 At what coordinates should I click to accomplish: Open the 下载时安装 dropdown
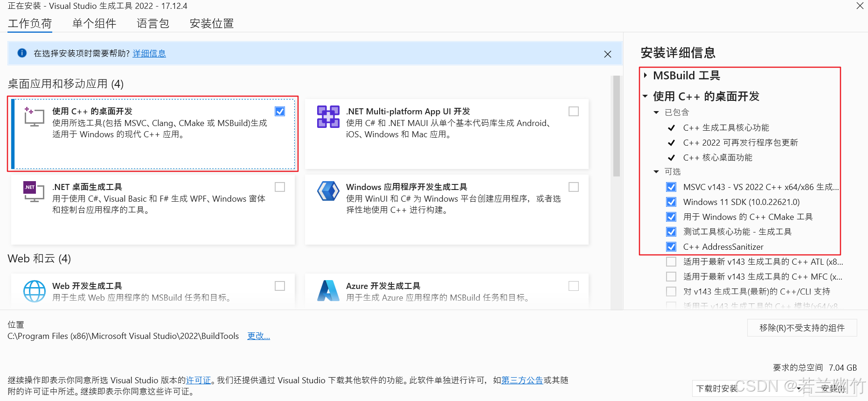(x=748, y=388)
